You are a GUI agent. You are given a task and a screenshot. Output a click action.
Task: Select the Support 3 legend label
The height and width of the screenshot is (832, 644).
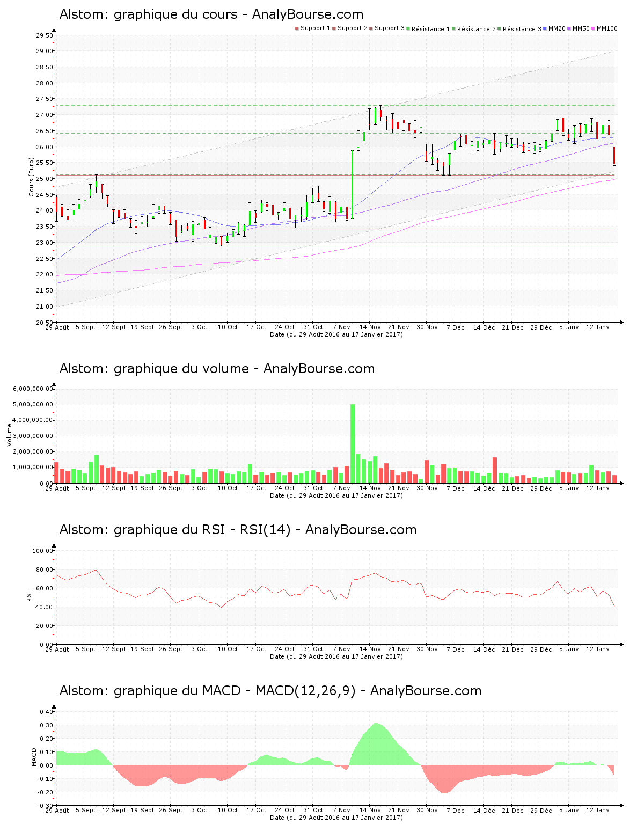click(x=390, y=28)
